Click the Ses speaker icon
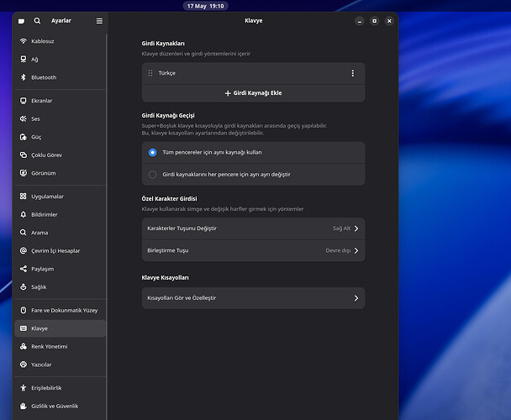This screenshot has width=511, height=420. point(24,118)
